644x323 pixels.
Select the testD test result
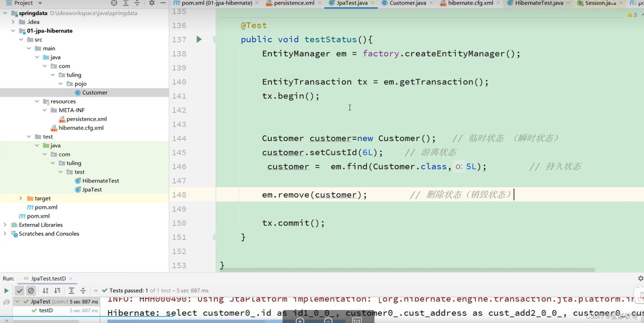[x=46, y=310]
